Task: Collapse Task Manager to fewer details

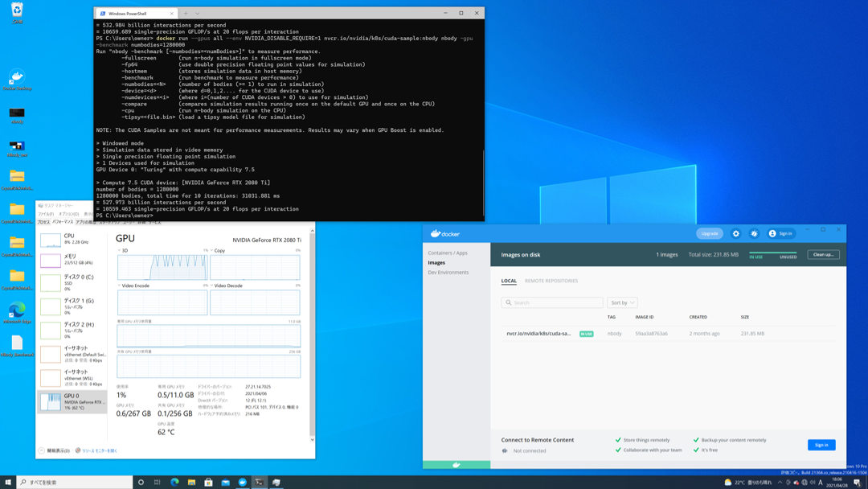Action: point(55,450)
